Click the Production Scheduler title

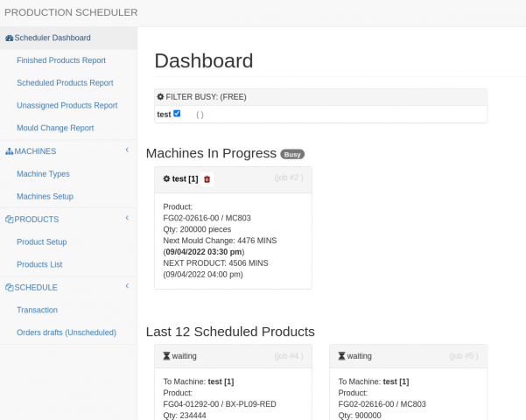pos(71,12)
